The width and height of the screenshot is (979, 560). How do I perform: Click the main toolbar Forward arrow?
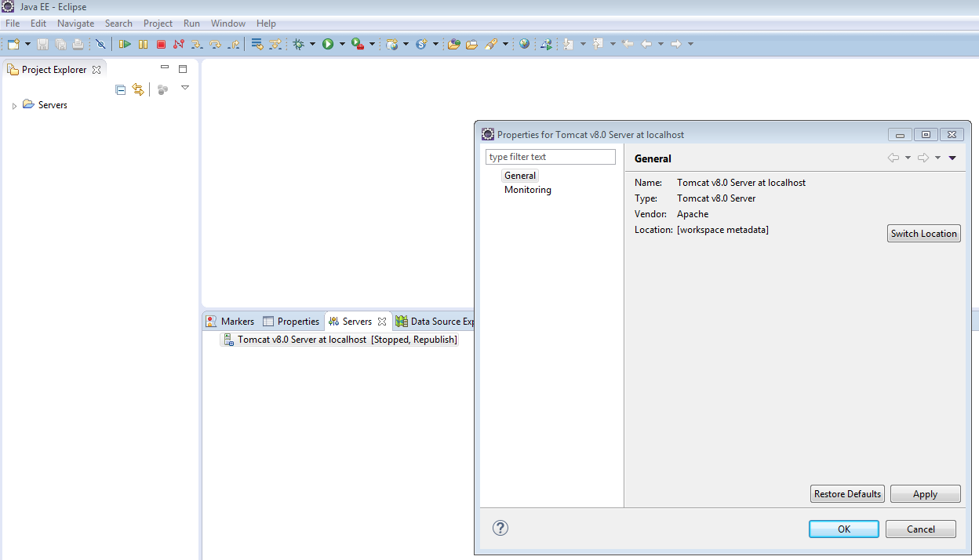coord(676,44)
